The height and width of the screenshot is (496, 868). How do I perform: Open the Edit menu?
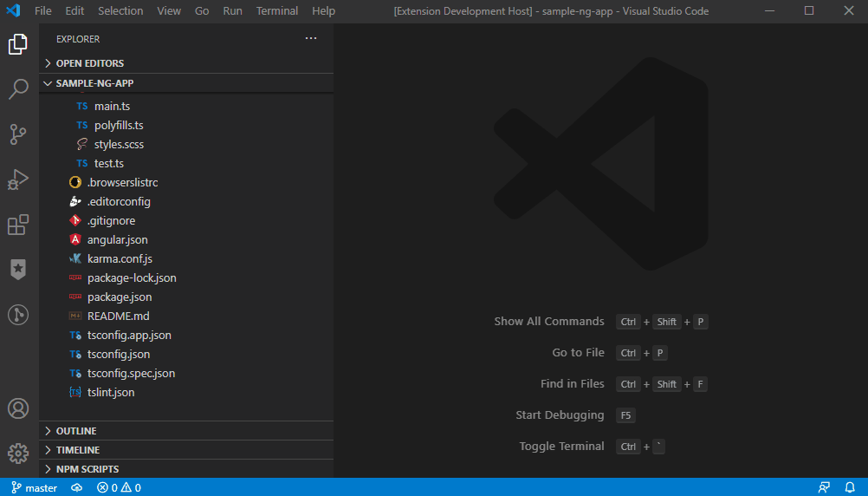point(74,11)
